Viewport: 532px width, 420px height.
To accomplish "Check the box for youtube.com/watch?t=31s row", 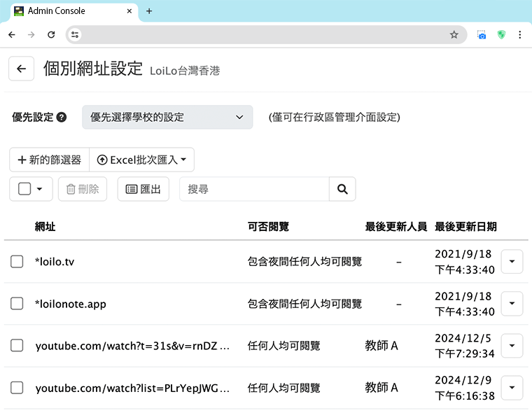I will tap(17, 346).
